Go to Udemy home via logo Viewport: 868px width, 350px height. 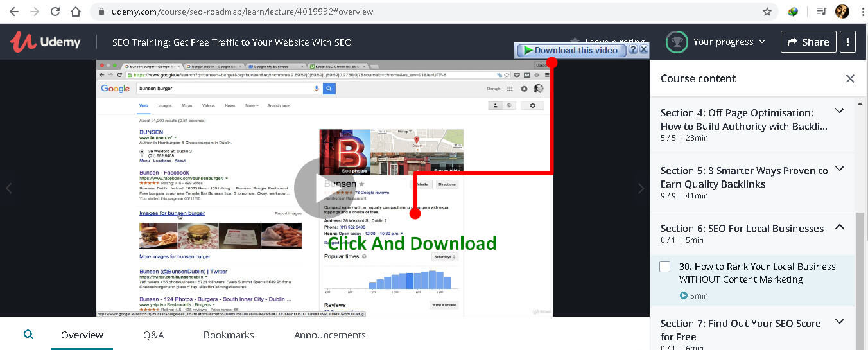pos(45,42)
